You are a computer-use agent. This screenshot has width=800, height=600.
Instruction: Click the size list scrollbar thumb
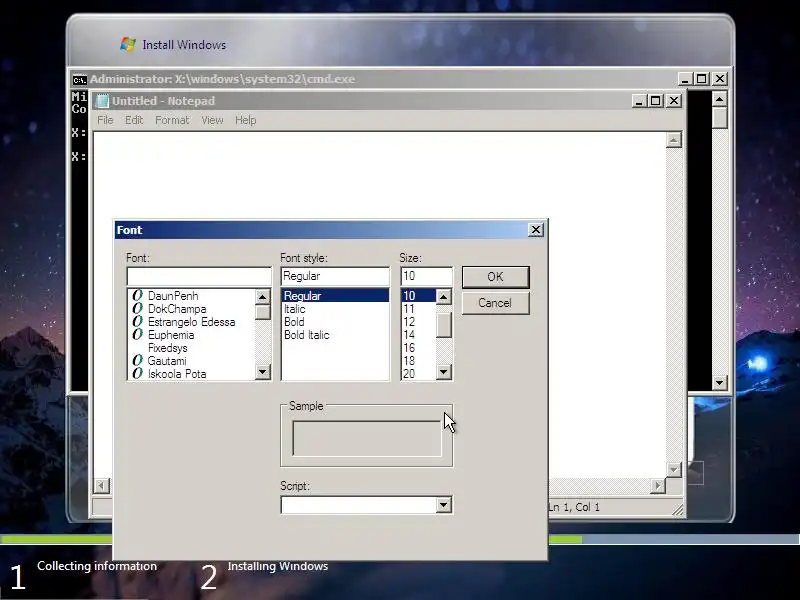tap(444, 325)
